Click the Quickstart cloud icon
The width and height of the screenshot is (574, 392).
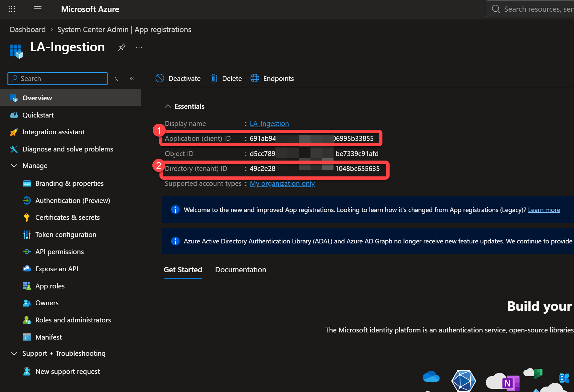(14, 115)
